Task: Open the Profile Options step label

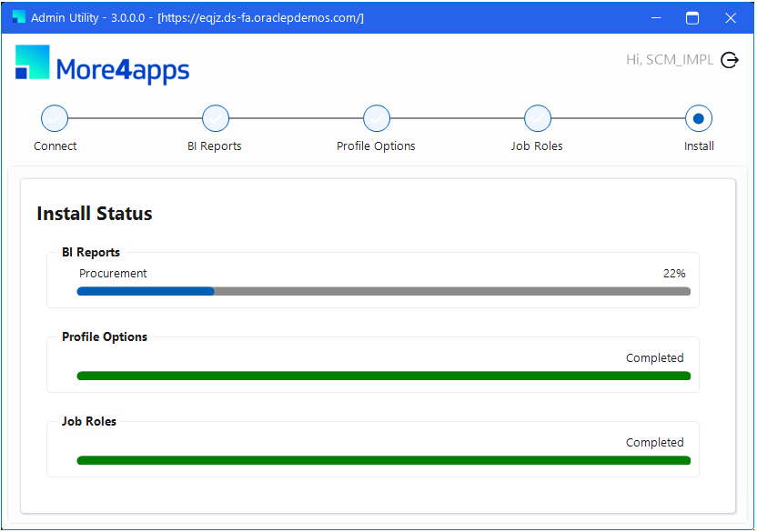Action: (376, 146)
